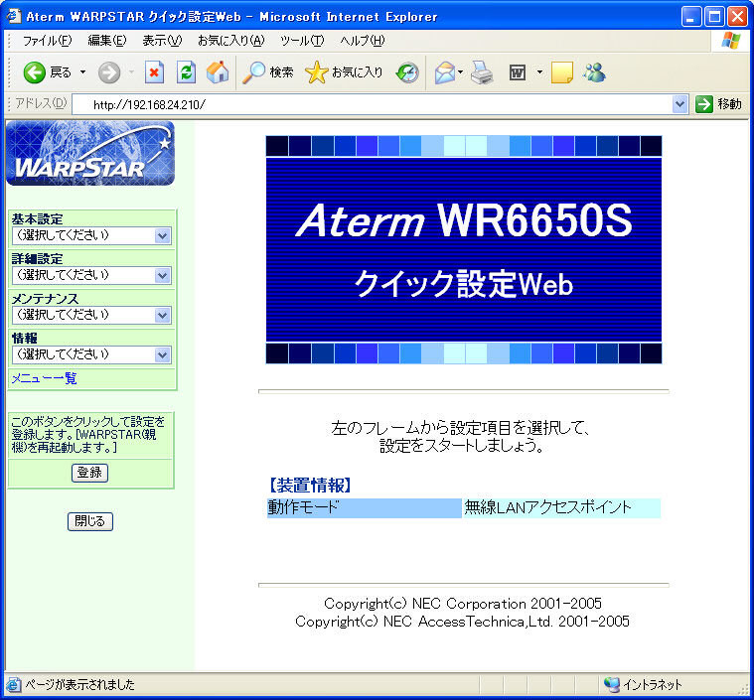Expand the メンテナンス dropdown menu
The image size is (754, 700).
(91, 315)
